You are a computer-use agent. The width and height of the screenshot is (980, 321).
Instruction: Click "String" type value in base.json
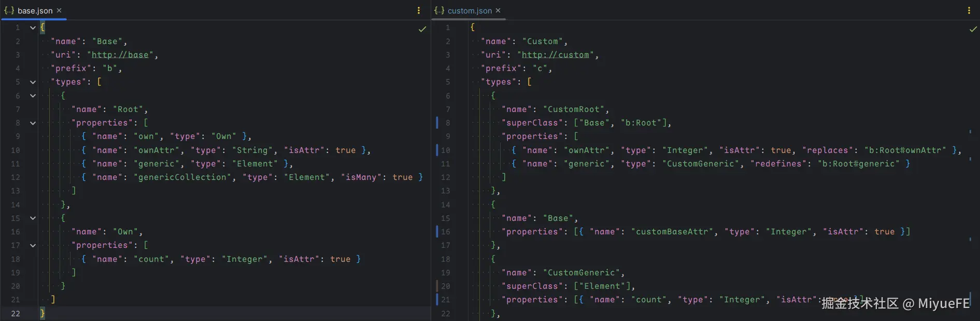(x=252, y=150)
